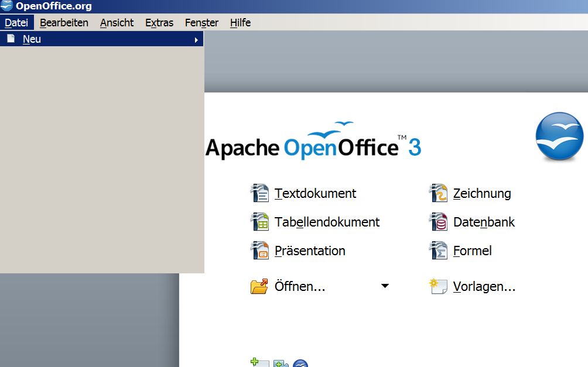Select the Datenbank database icon
588x367 pixels.
coord(438,222)
